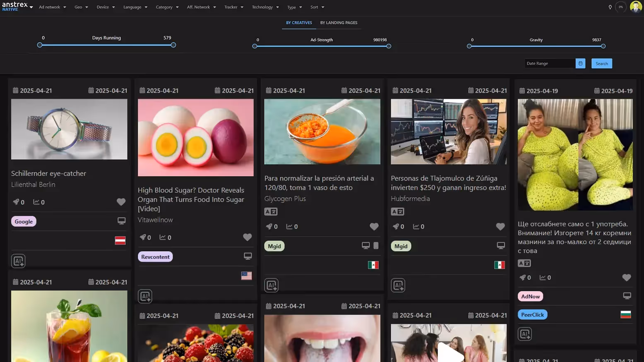Click Days Running slider left handle
The width and height of the screenshot is (644, 362).
point(40,45)
